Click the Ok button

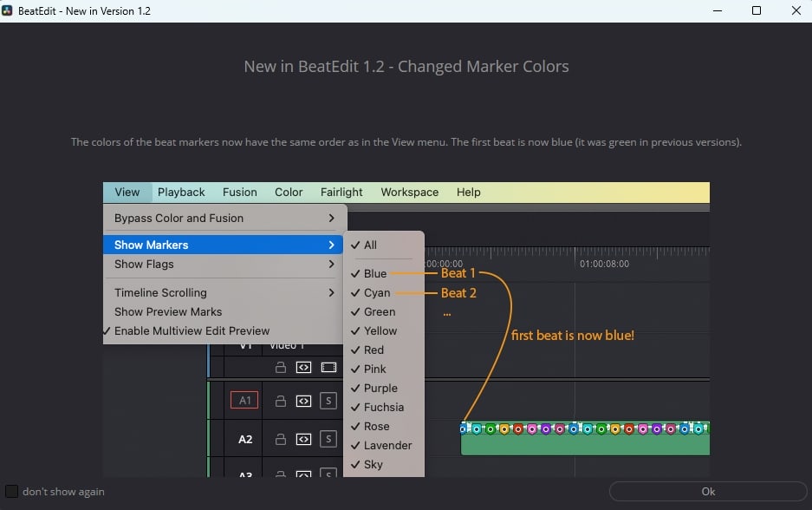pos(707,492)
